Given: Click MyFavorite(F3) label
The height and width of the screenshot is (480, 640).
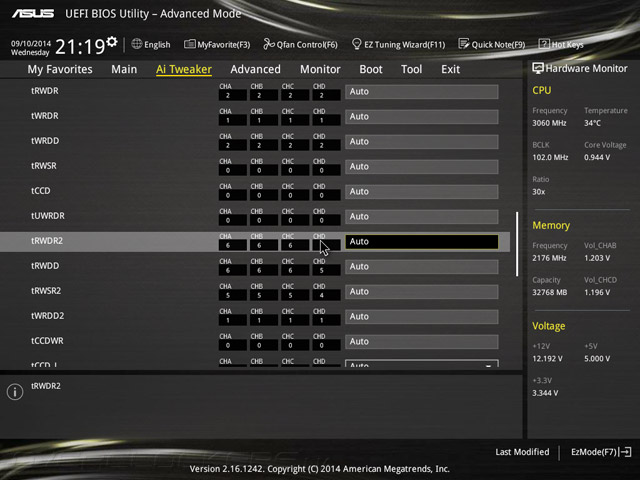Looking at the screenshot, I should 224,44.
